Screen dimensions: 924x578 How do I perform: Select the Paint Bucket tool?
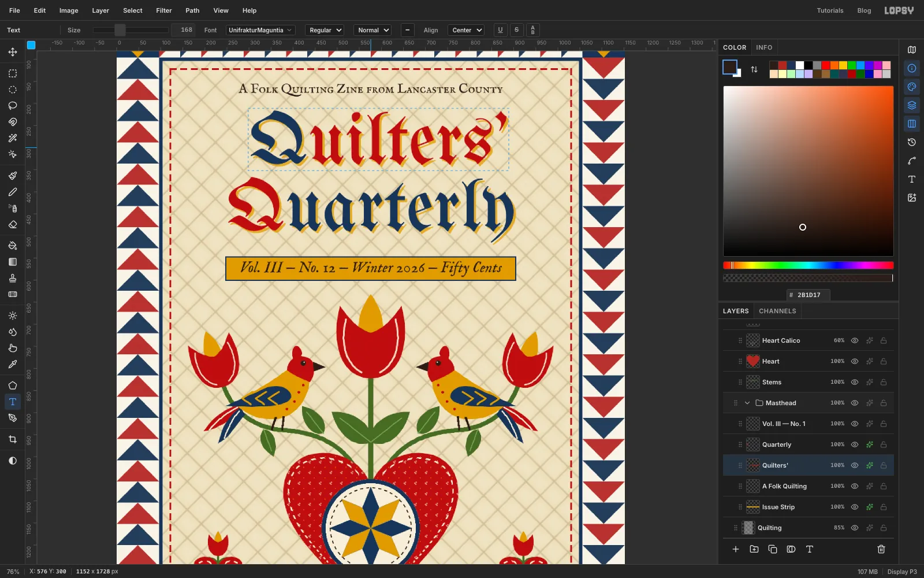[x=13, y=246]
